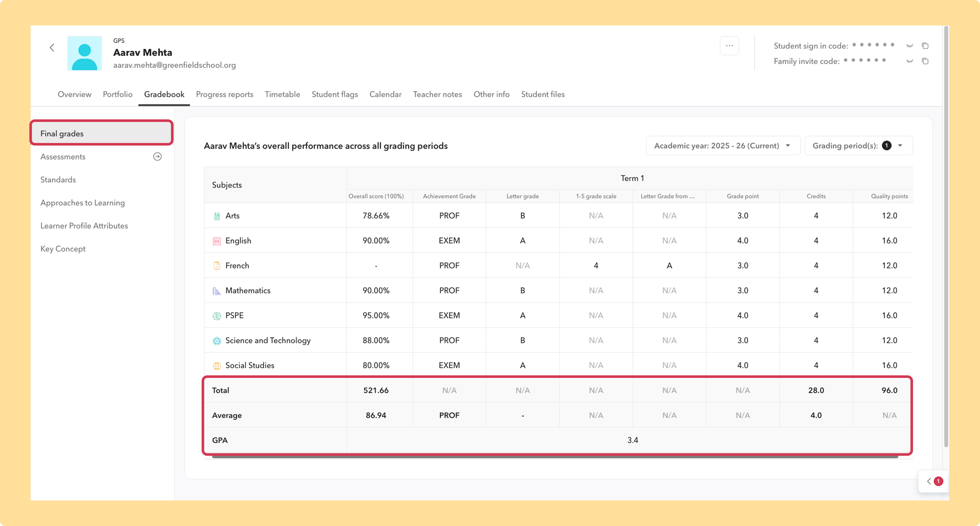Click the student email address
The height and width of the screenshot is (526, 980).
coord(175,65)
